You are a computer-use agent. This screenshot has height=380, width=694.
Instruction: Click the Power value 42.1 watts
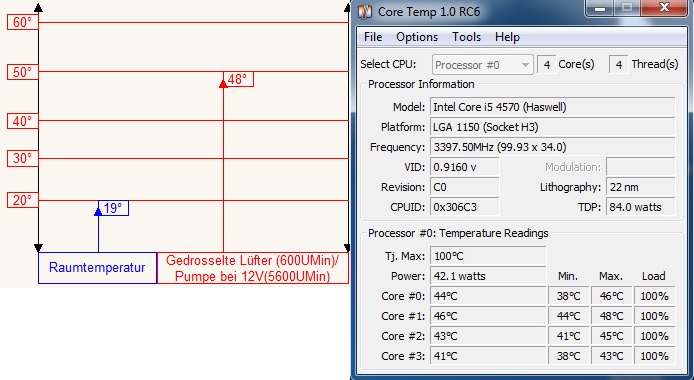click(488, 276)
